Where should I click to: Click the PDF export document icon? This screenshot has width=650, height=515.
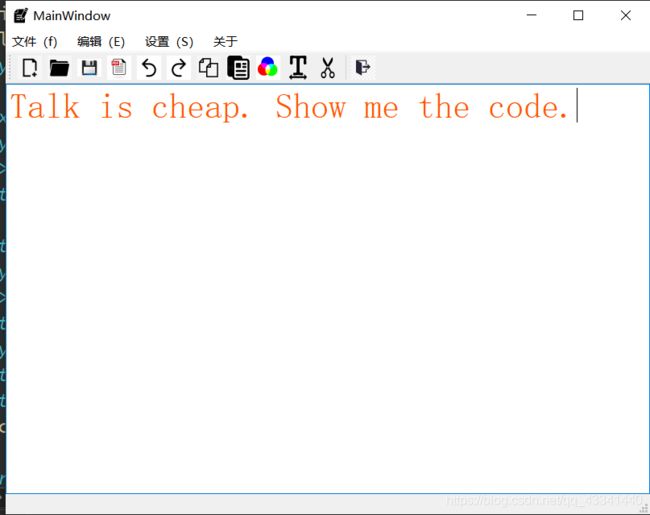pyautogui.click(x=119, y=68)
